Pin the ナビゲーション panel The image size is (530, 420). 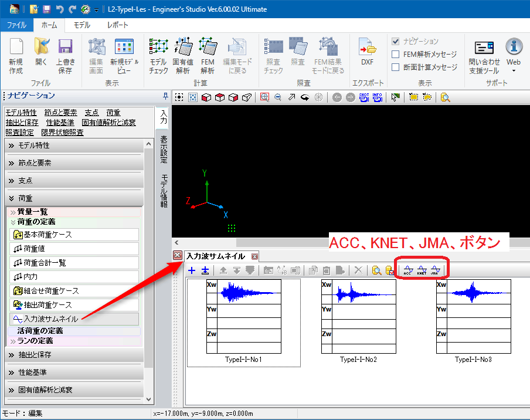(165, 96)
